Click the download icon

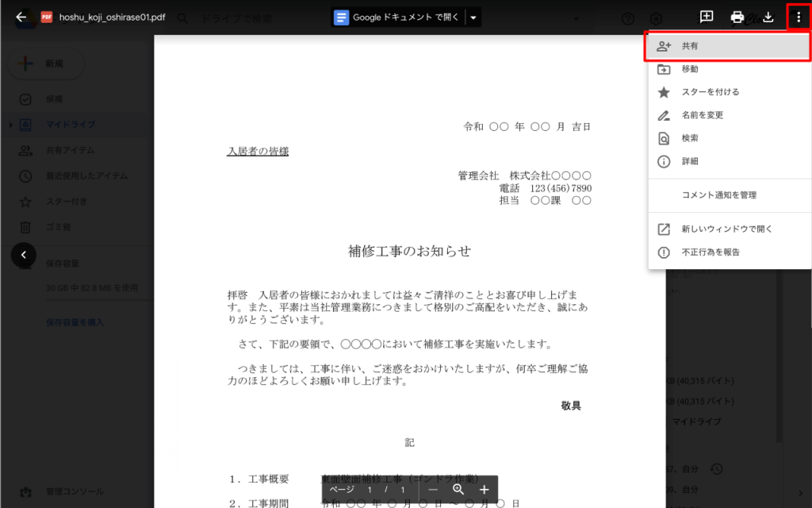(768, 17)
